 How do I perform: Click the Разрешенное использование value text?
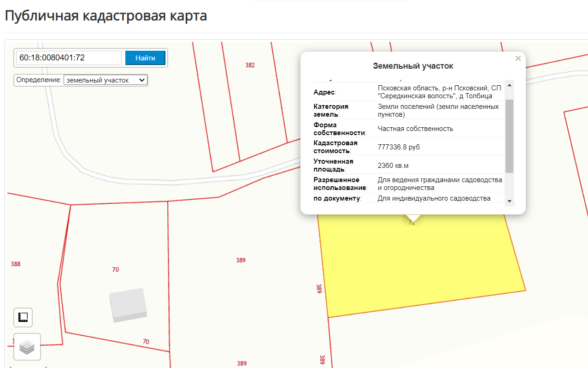tap(440, 184)
